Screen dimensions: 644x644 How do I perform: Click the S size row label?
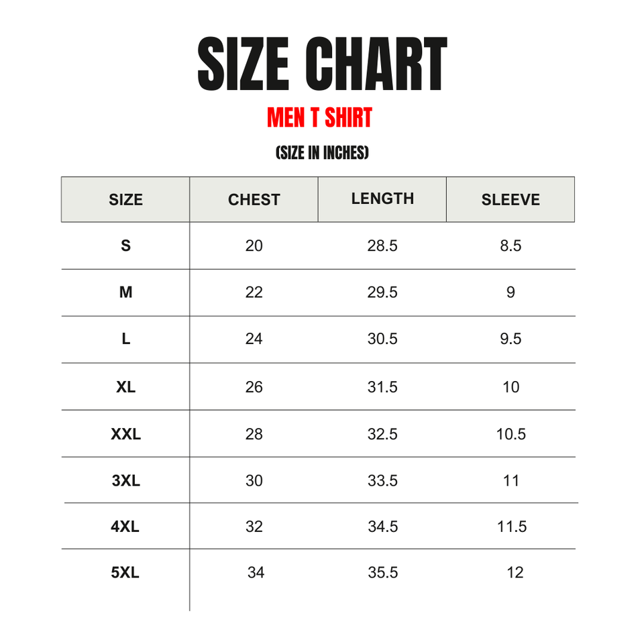[x=125, y=246]
